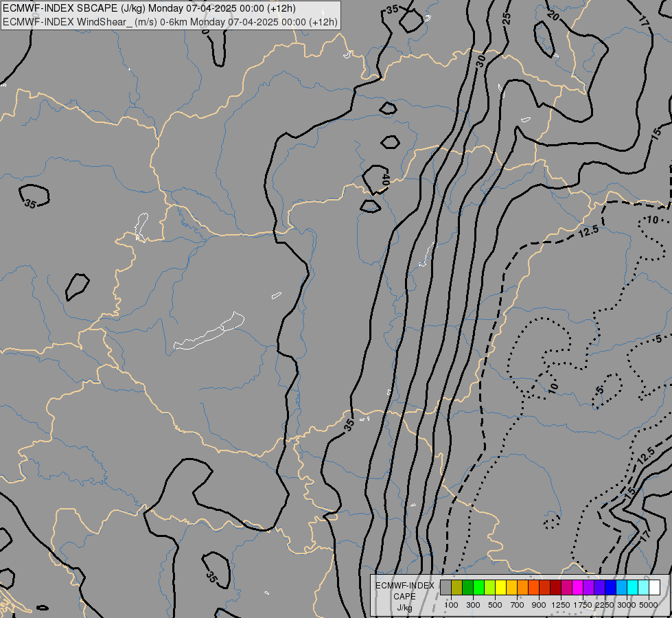The height and width of the screenshot is (618, 672).
Task: Click the 'CAPE' legend label
Action: coord(404,597)
